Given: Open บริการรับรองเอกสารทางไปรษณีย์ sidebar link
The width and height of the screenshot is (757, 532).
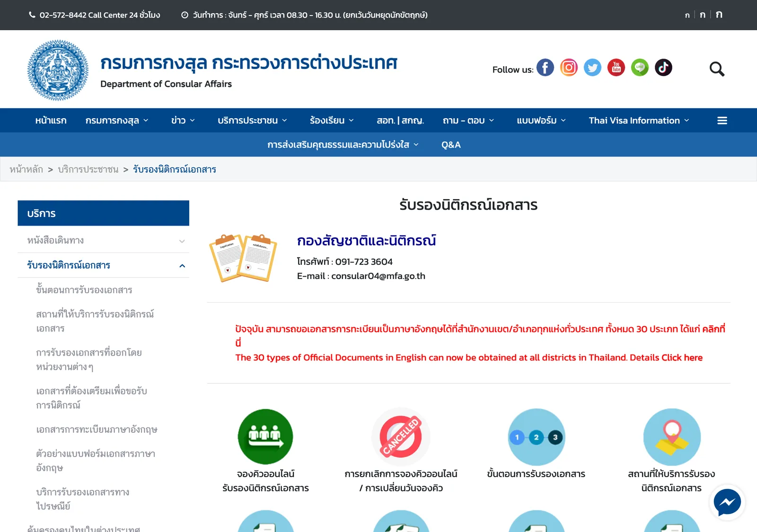Looking at the screenshot, I should [83, 499].
